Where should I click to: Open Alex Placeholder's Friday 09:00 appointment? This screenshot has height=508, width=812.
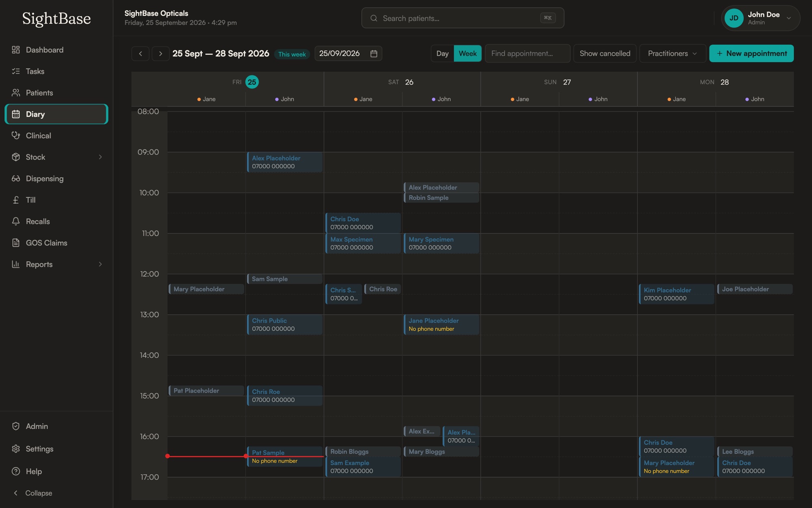point(285,162)
